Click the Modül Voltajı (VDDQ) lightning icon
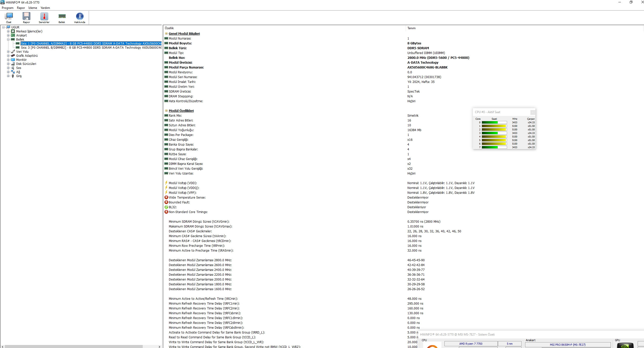 point(166,188)
